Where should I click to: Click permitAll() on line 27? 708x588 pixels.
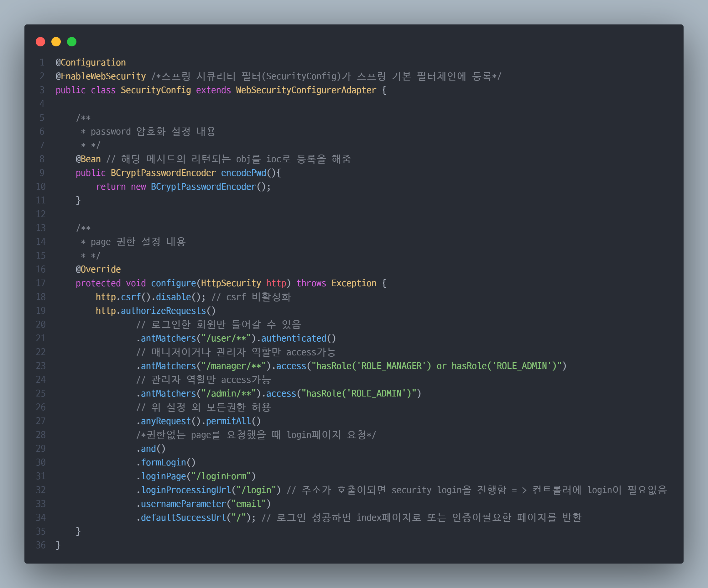234,421
